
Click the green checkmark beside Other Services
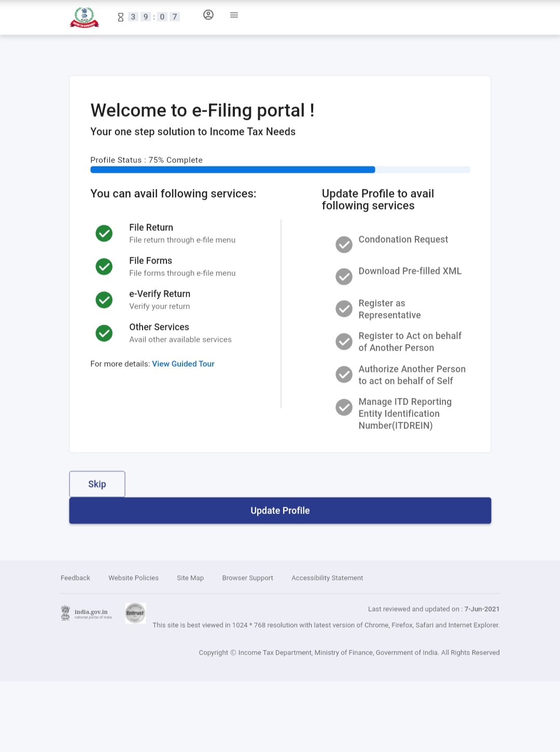click(x=104, y=333)
